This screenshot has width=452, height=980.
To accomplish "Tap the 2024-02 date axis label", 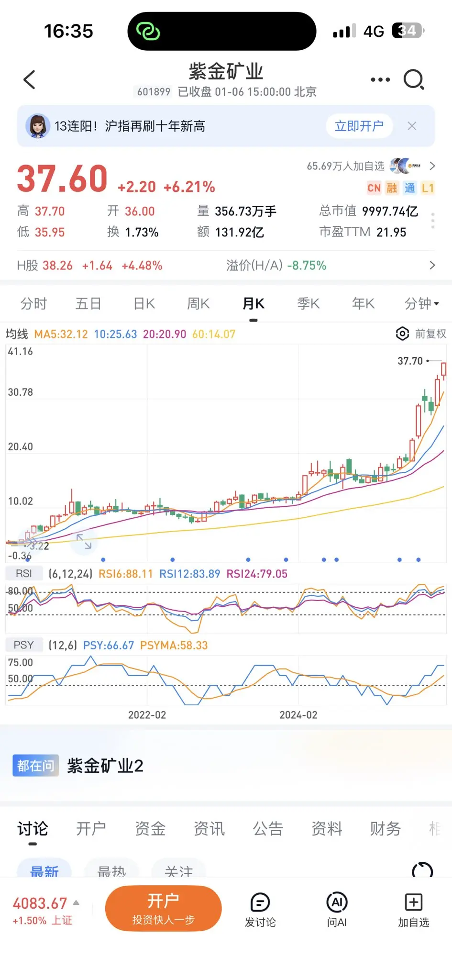I will pos(298,715).
